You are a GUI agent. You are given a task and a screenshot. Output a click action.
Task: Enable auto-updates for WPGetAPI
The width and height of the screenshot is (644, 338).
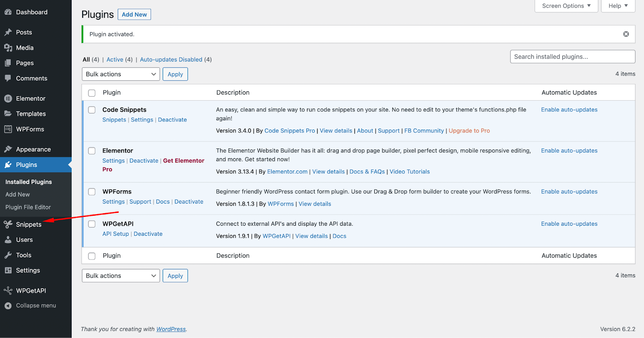click(569, 224)
